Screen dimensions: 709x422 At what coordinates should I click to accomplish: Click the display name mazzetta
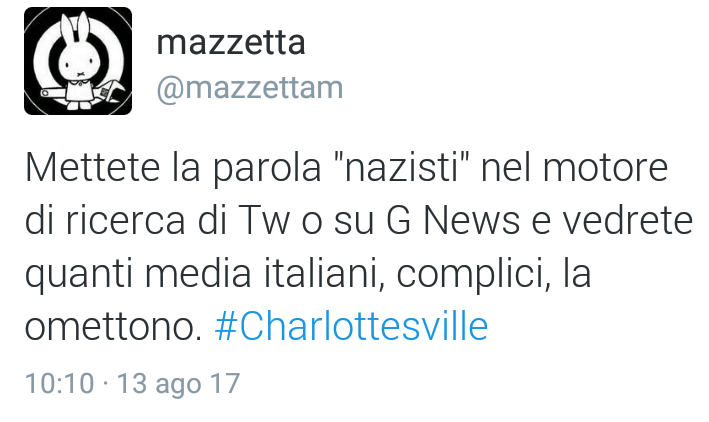(231, 42)
